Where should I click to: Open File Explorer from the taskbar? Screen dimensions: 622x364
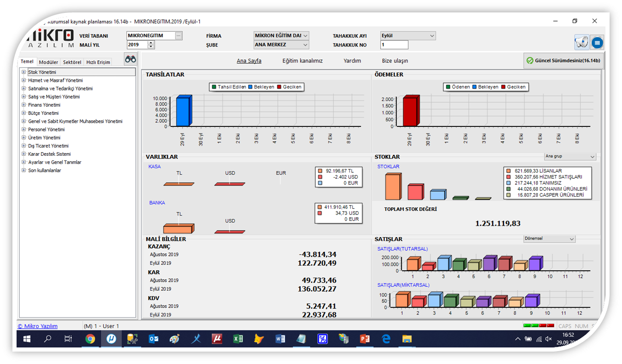[x=407, y=339]
